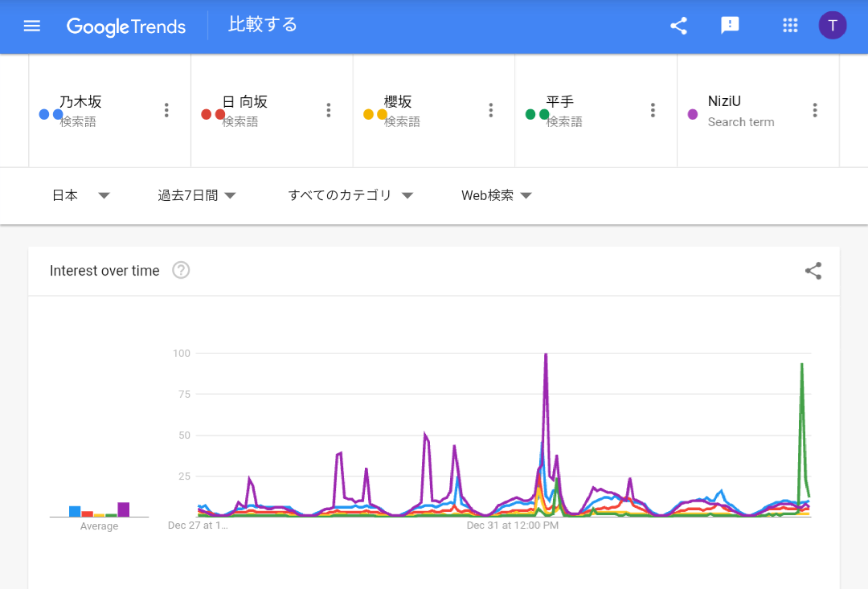Click the Google Trends logo
The width and height of the screenshot is (868, 589).
point(126,27)
